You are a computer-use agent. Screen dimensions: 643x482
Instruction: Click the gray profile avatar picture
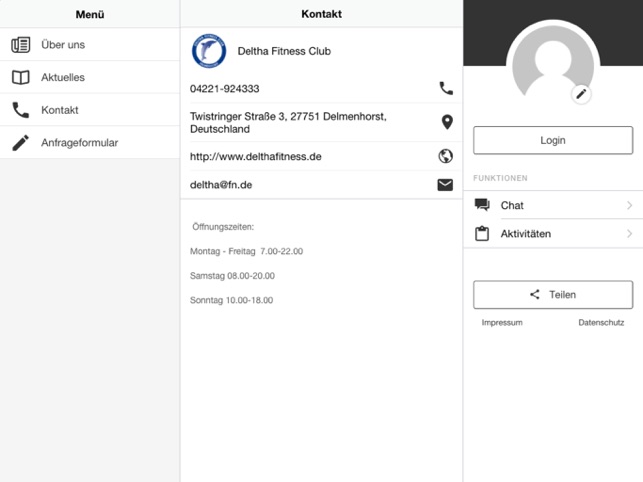tap(553, 63)
